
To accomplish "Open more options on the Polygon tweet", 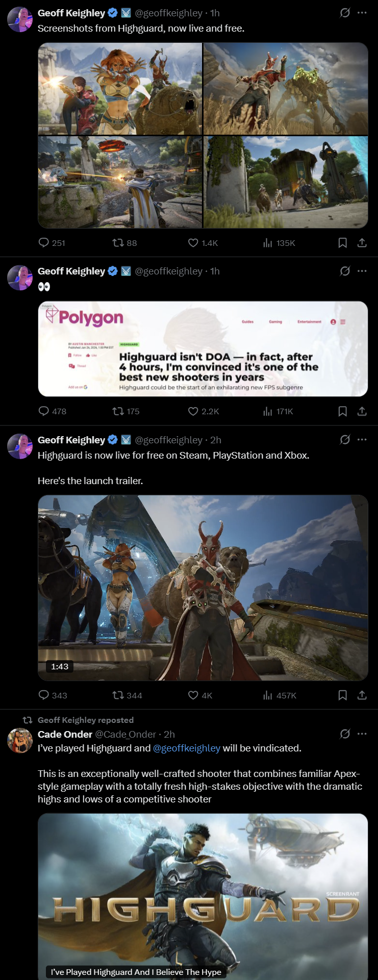I will pyautogui.click(x=362, y=271).
